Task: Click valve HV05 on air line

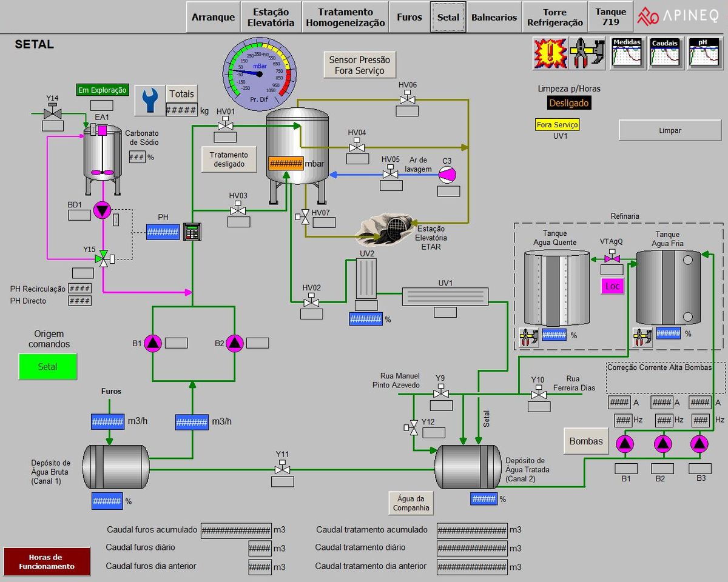Action: click(x=391, y=173)
